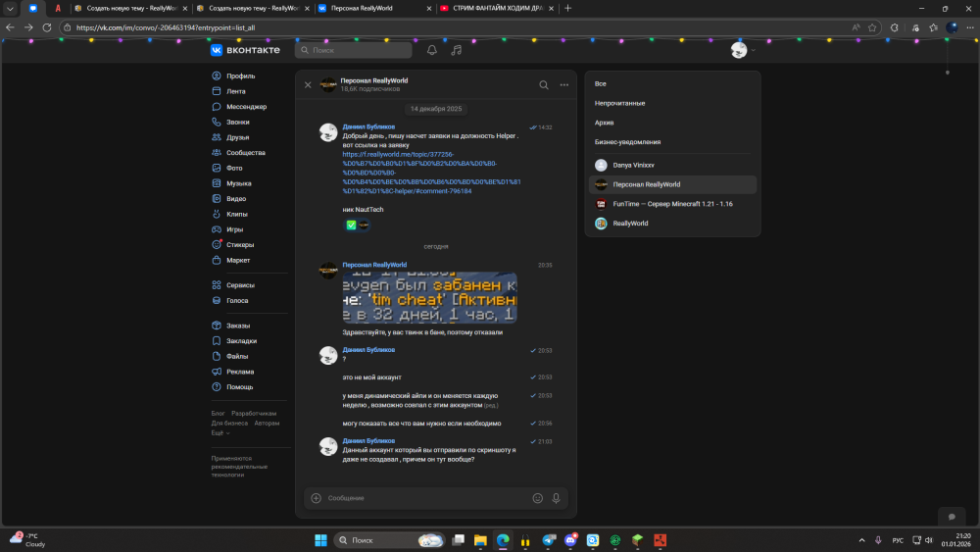
Task: Open Помощь help page
Action: click(x=239, y=387)
